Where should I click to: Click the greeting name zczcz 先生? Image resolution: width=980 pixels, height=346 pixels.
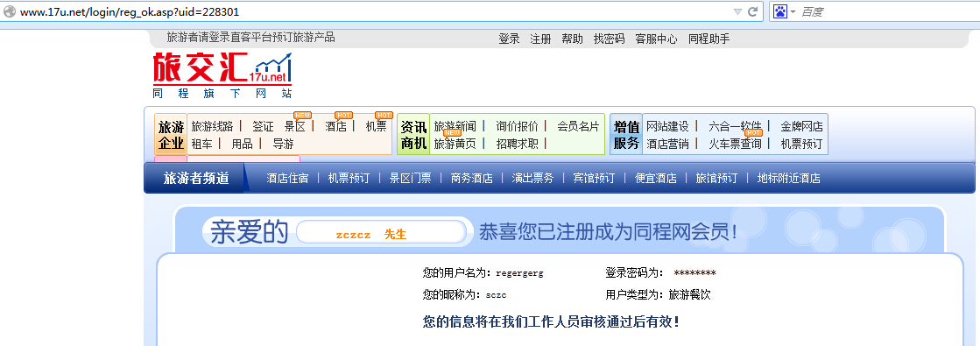371,235
